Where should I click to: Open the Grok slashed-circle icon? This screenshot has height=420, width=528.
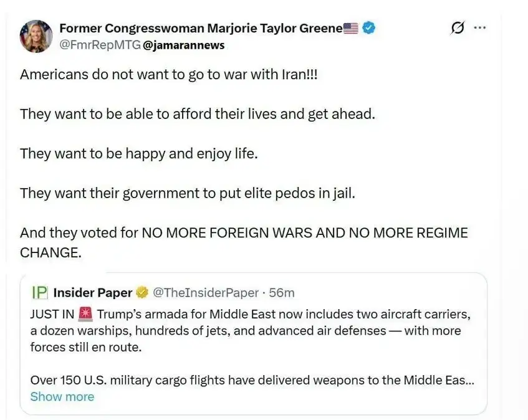[457, 28]
